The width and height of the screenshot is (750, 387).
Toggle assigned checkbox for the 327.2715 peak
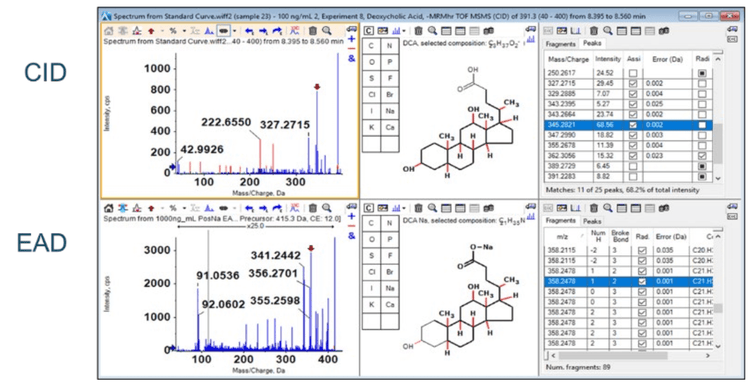pos(633,83)
